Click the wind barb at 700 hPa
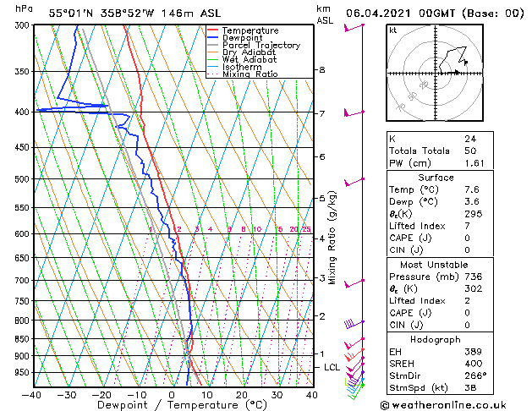The width and height of the screenshot is (532, 411). tap(354, 283)
